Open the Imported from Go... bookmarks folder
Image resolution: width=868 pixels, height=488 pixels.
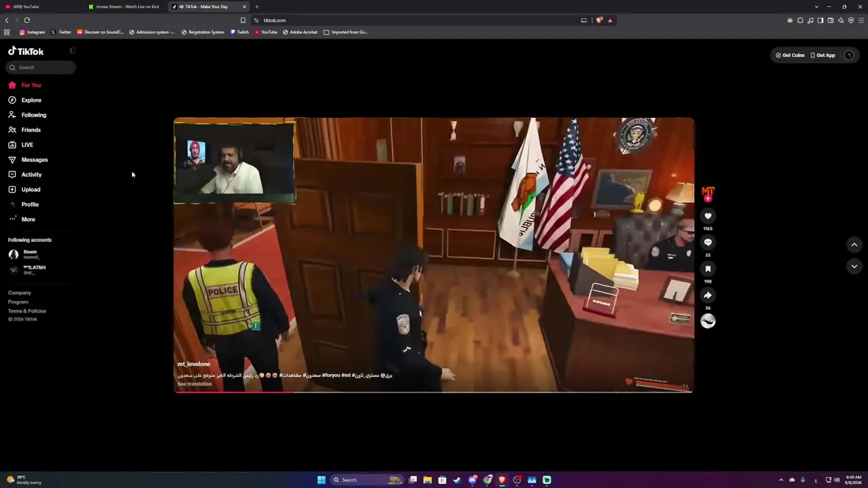[x=346, y=33]
